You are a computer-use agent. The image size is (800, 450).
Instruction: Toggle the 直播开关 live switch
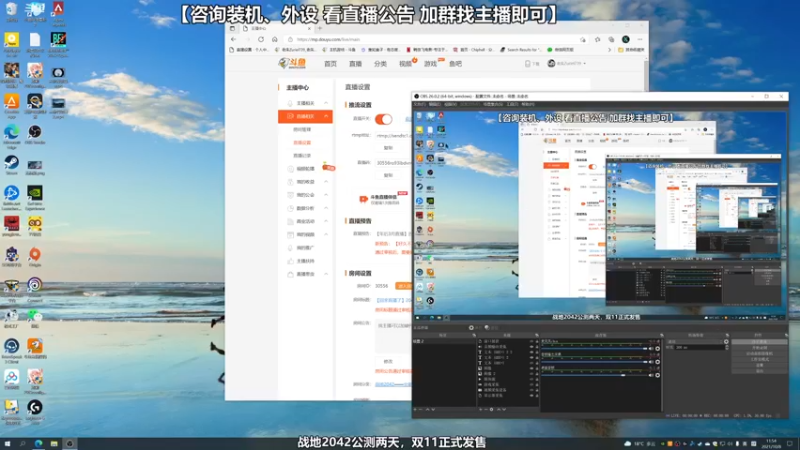coord(384,119)
